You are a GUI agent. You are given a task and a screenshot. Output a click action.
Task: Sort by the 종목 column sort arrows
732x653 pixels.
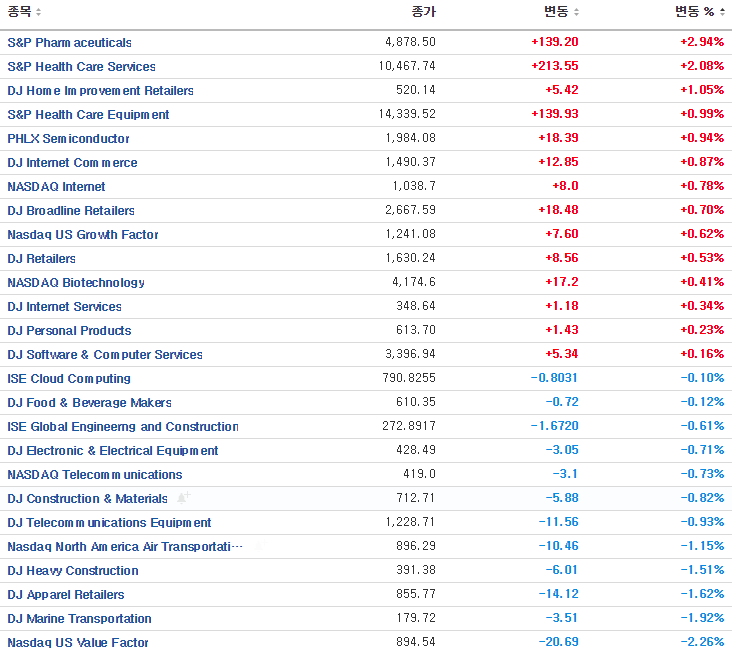(38, 12)
